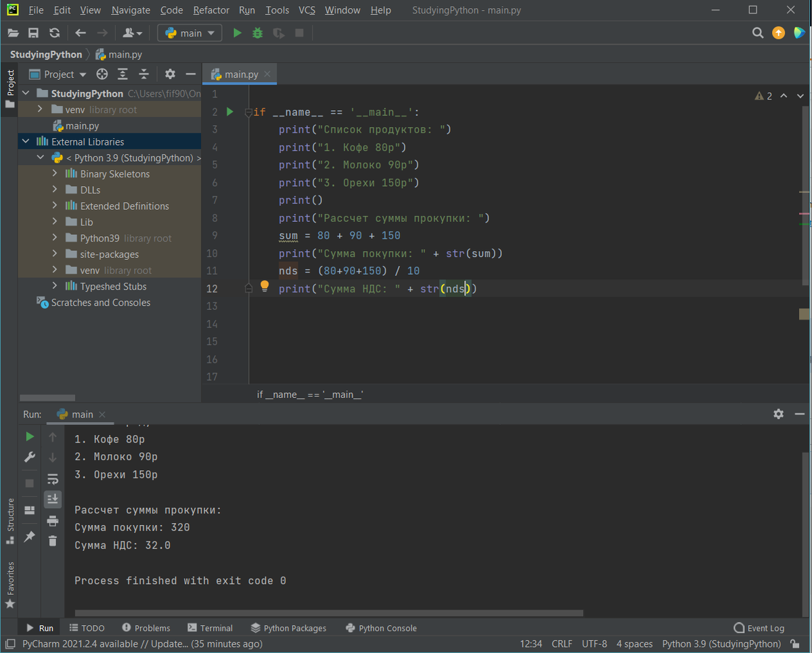The image size is (812, 653).
Task: Open Run panel settings gear
Action: (x=778, y=413)
